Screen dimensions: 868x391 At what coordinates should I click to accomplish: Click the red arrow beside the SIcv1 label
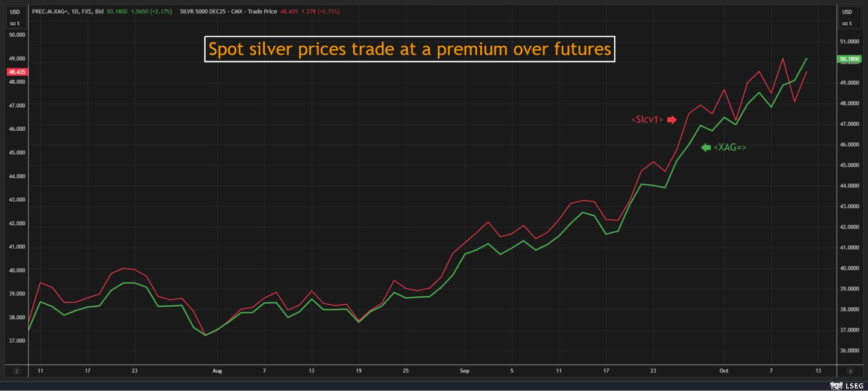671,120
